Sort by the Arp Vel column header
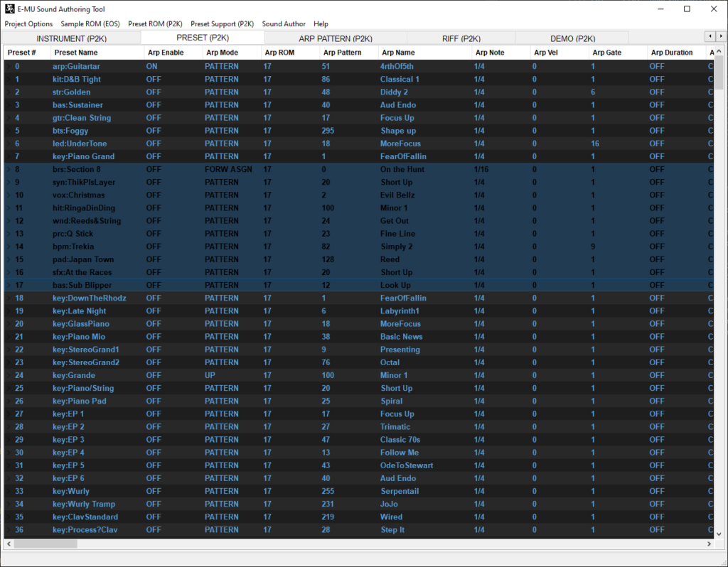The height and width of the screenshot is (567, 728). point(560,53)
